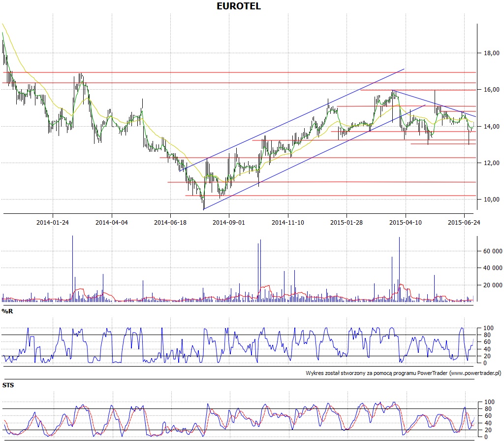
Task: Click the STS indicator panel label
Action: click(x=8, y=385)
